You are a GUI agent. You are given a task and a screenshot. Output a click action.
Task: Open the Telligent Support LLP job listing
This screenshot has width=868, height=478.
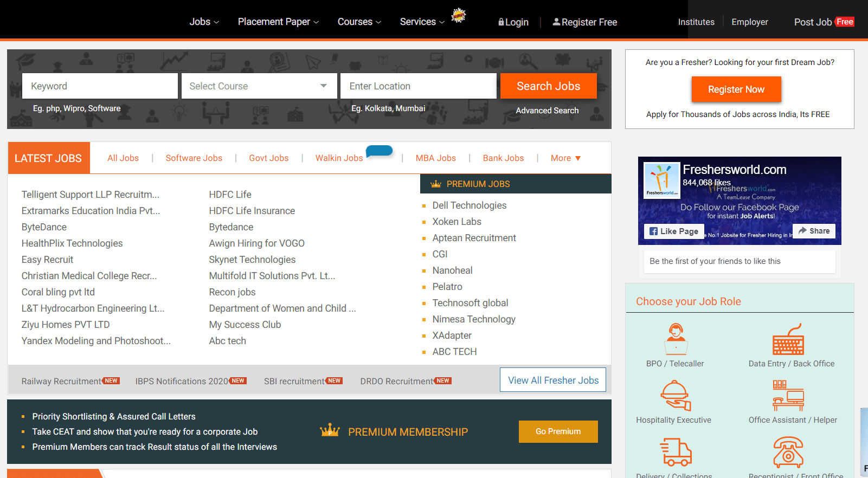click(x=91, y=195)
